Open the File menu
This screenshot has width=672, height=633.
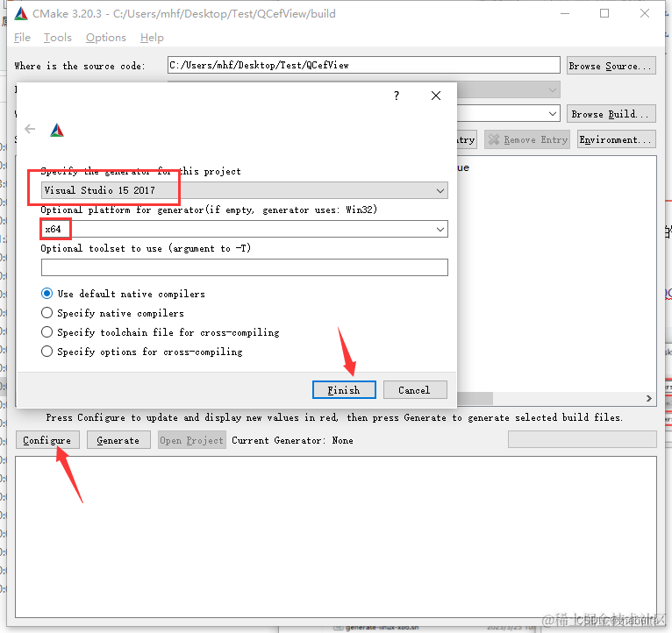tap(22, 38)
